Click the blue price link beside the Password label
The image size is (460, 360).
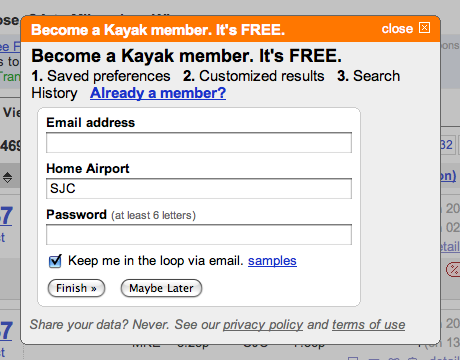[x=6, y=216]
